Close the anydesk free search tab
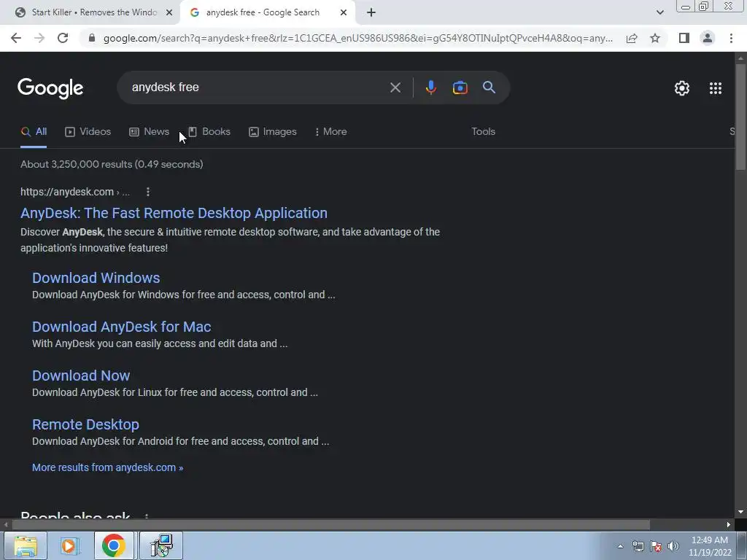The image size is (747, 560). [x=344, y=12]
